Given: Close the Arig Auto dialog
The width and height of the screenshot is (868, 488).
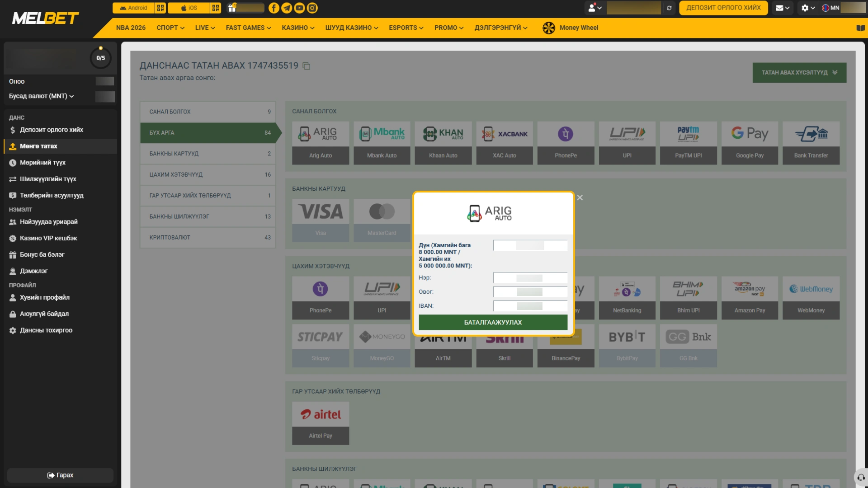Looking at the screenshot, I should pyautogui.click(x=580, y=197).
